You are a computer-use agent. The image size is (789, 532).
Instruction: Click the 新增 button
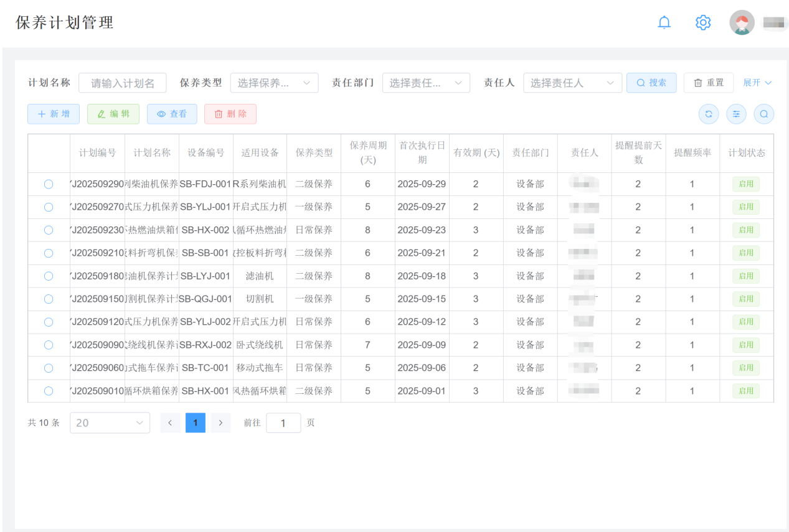click(54, 114)
